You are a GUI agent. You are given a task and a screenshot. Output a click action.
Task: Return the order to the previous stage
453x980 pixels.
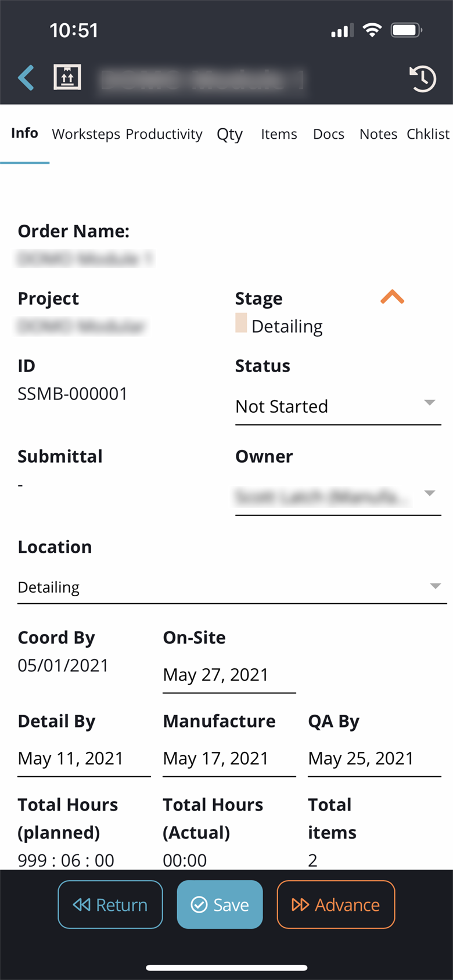pos(110,904)
